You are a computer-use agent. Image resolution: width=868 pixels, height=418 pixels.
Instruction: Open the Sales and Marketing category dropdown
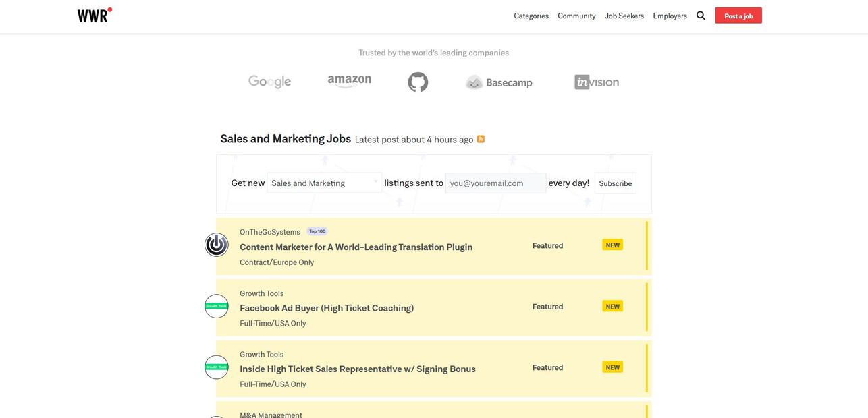[x=324, y=183]
